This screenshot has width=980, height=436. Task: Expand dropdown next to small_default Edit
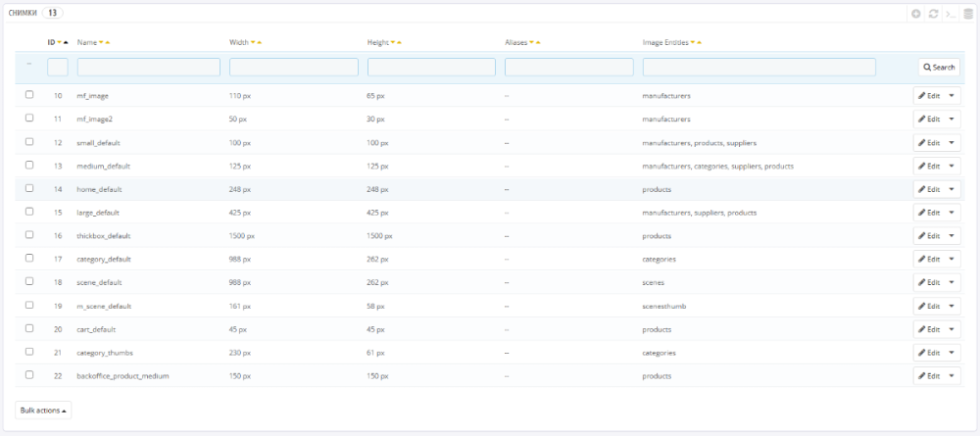(952, 142)
